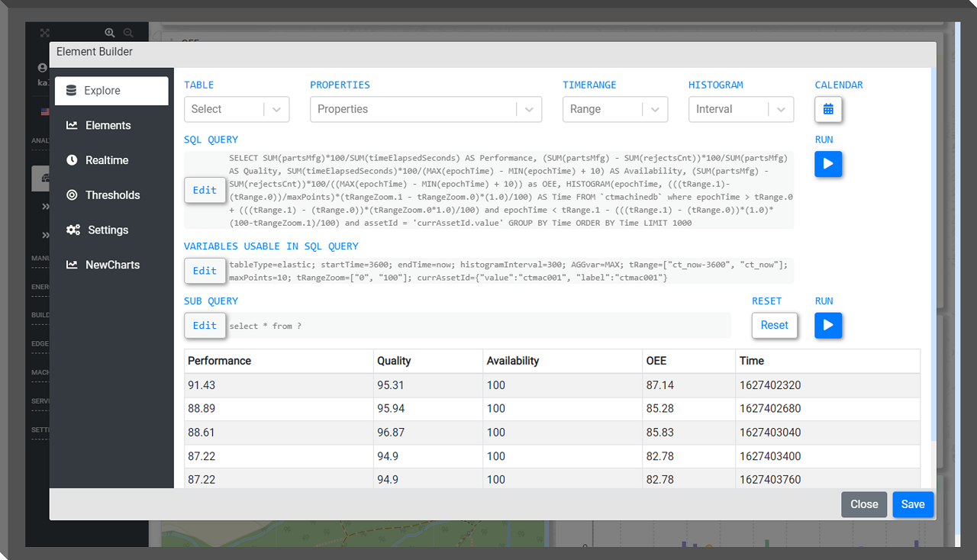The image size is (977, 560).
Task: Click the Availability column header
Action: 563,361
